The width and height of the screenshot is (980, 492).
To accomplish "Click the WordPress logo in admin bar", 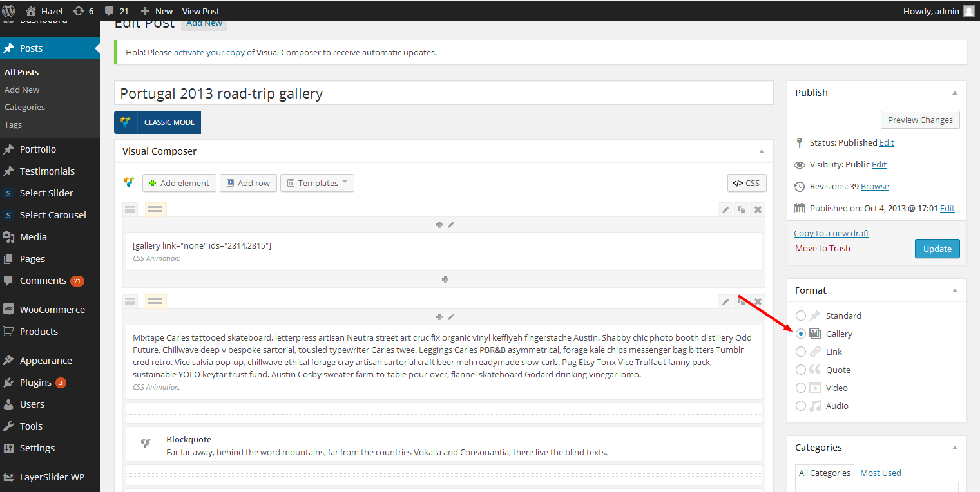I will [9, 11].
